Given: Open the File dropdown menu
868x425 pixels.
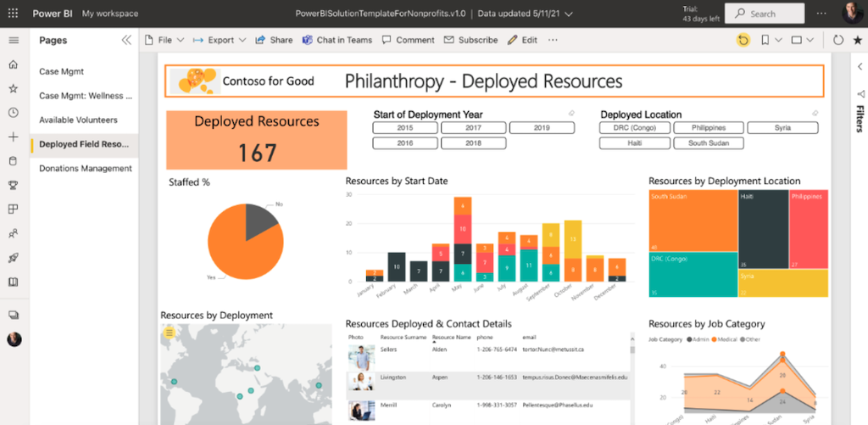Looking at the screenshot, I should point(164,40).
